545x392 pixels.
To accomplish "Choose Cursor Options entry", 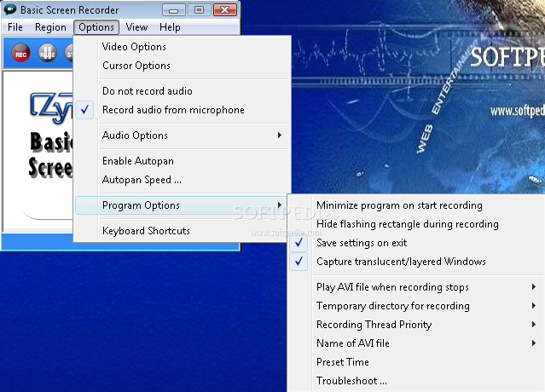I will 183,66.
